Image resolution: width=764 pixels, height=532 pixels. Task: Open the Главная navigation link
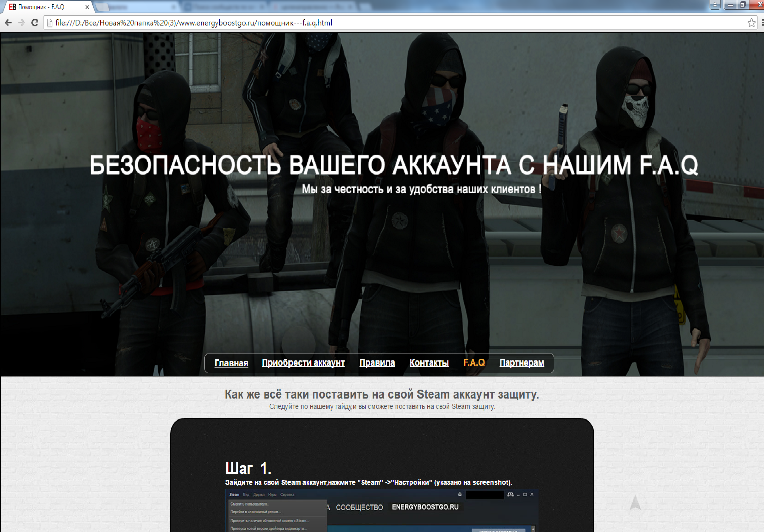(231, 363)
